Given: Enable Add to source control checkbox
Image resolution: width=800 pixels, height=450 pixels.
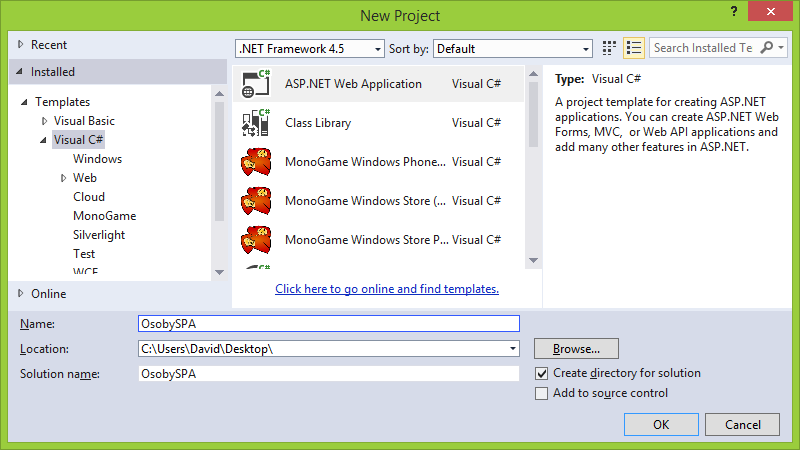Looking at the screenshot, I should [541, 393].
